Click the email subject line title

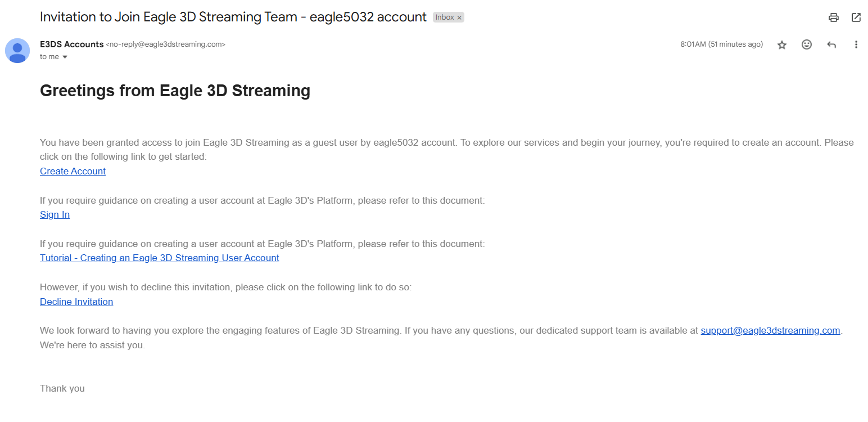[233, 17]
